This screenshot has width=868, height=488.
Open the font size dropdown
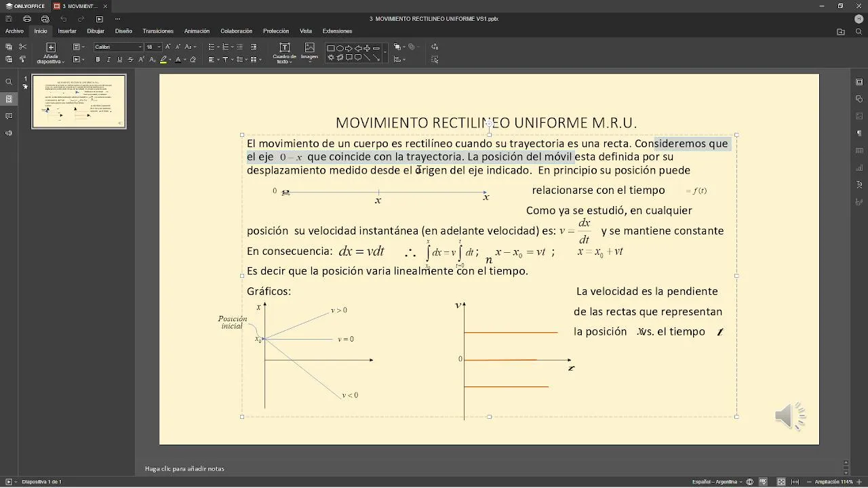[x=153, y=47]
